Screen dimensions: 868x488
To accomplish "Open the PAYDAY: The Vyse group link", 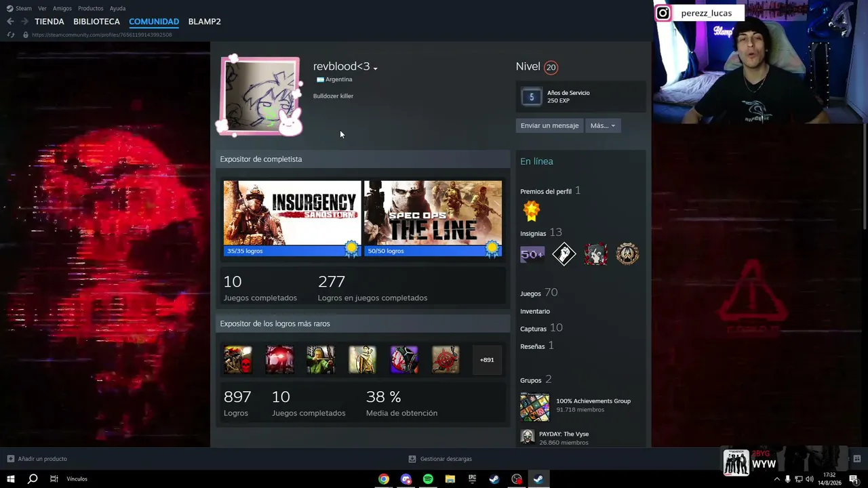I will tap(564, 434).
